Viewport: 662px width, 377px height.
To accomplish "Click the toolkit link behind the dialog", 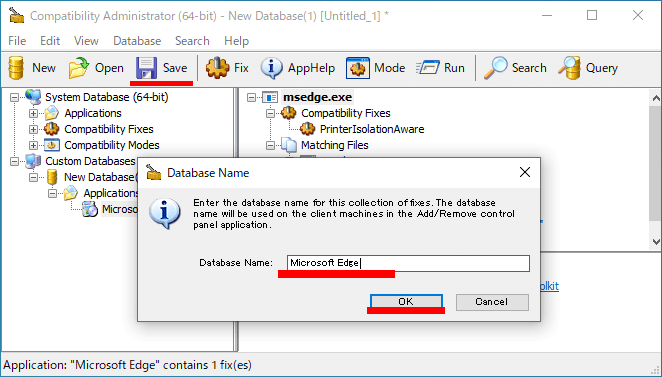I will [549, 286].
